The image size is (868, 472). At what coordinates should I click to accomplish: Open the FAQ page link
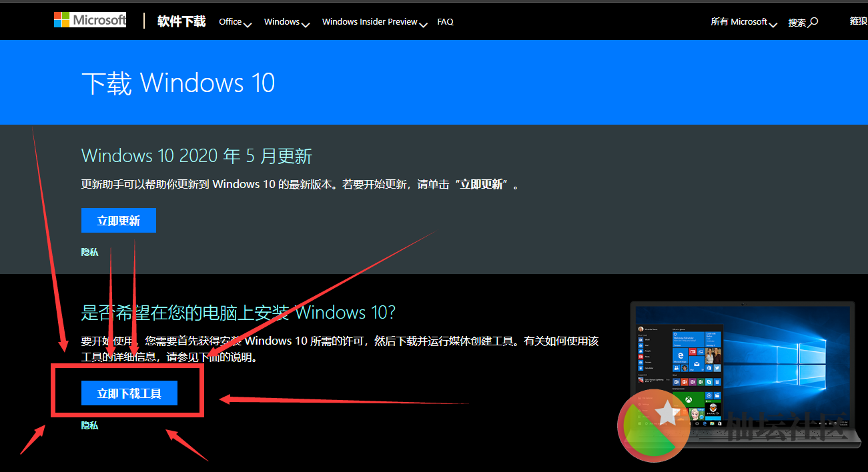[x=445, y=22]
